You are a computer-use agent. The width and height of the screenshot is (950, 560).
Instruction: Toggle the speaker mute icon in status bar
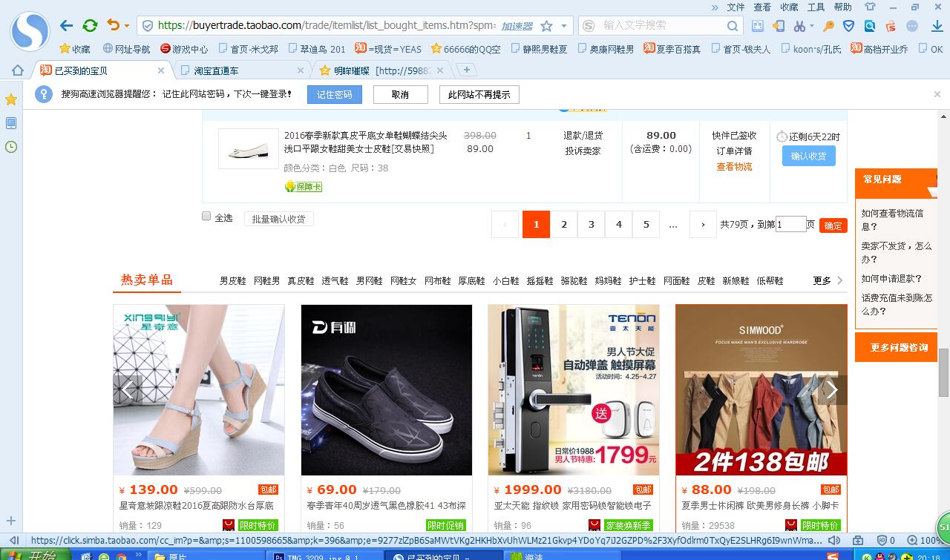coord(834,540)
